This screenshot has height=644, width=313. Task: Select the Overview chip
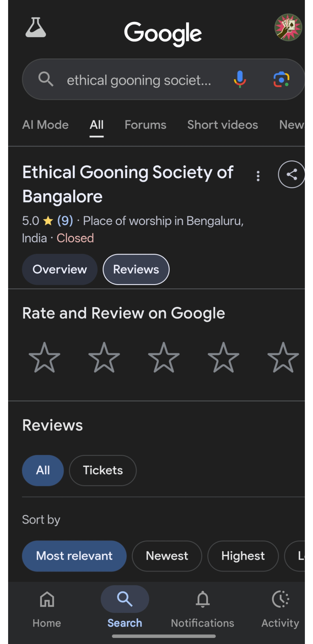coord(60,269)
